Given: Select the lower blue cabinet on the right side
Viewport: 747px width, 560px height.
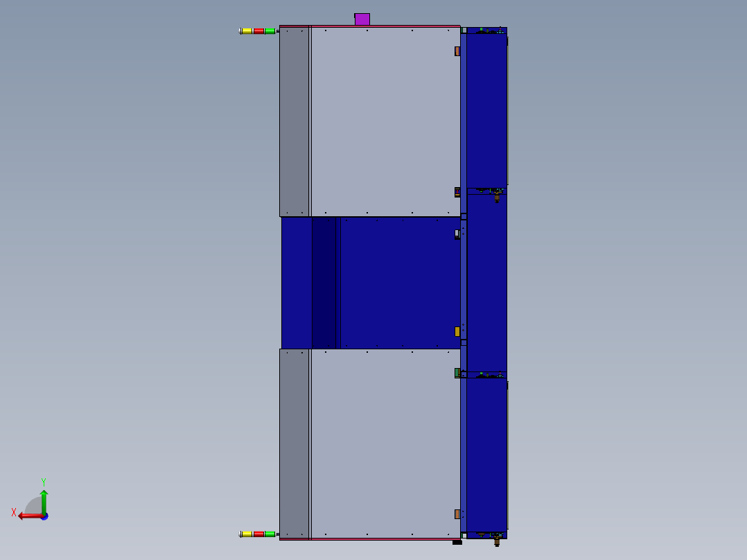Looking at the screenshot, I should pyautogui.click(x=486, y=455).
